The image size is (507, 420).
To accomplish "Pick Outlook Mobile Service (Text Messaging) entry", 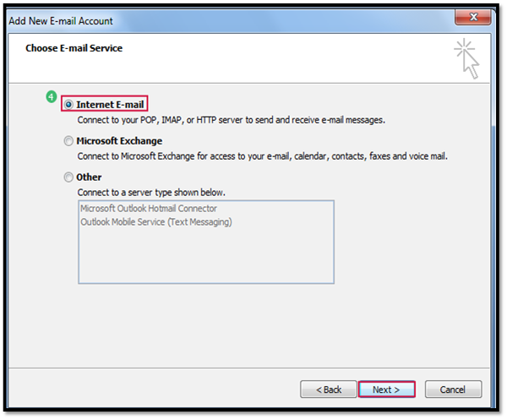I will pos(156,222).
